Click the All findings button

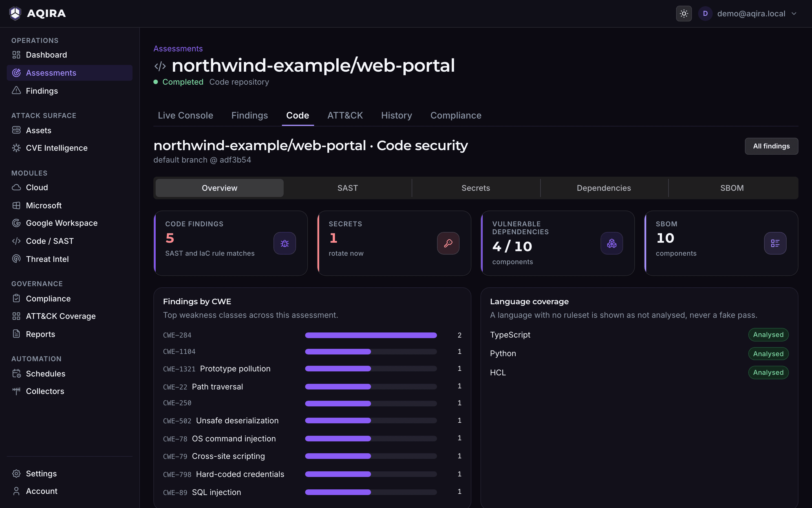click(x=771, y=146)
